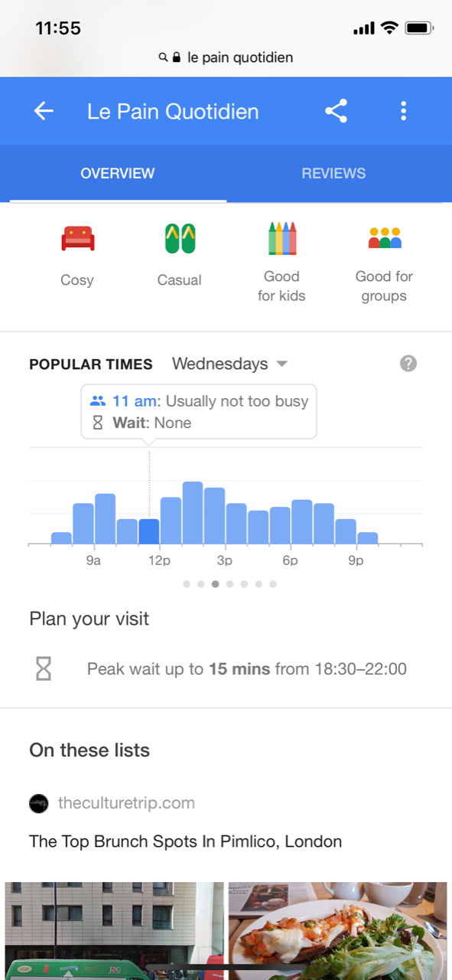Tap the back arrow icon

pyautogui.click(x=44, y=112)
